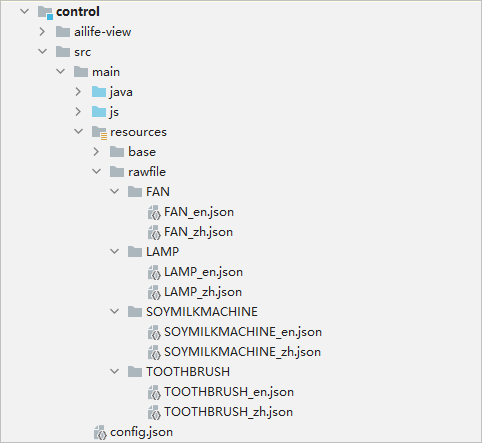Viewport: 482px width, 443px height.
Task: Click the FAN_en.json file icon
Action: pyautogui.click(x=154, y=213)
